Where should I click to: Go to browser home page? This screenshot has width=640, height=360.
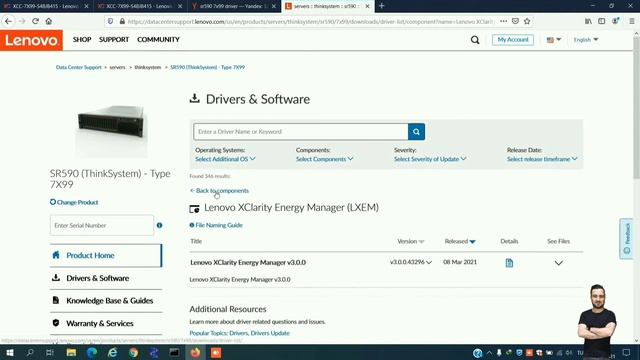pyautogui.click(x=49, y=21)
